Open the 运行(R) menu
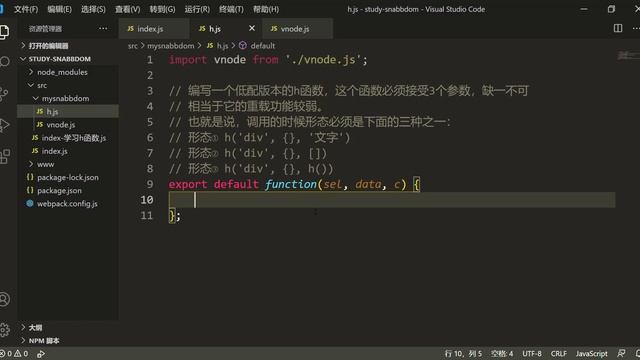The image size is (640, 360). click(x=197, y=9)
